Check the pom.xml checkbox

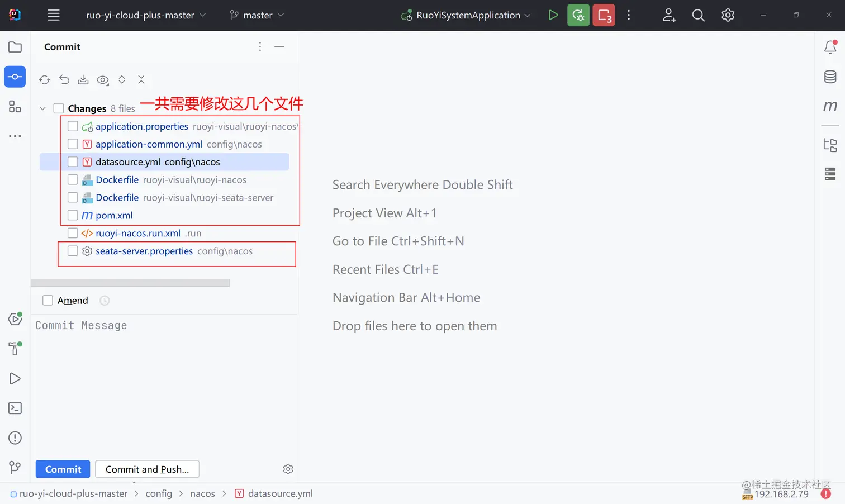pyautogui.click(x=73, y=215)
